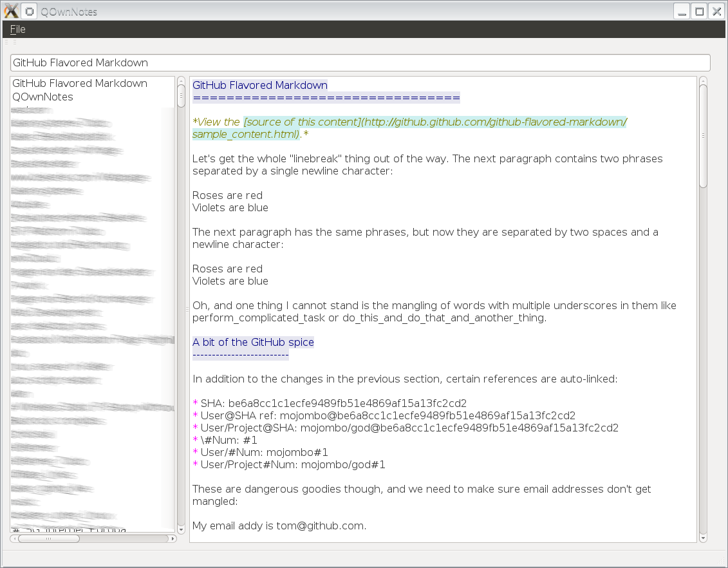Click the 'My email addy is tom@github.com.' line
This screenshot has height=568, width=728.
(x=279, y=525)
